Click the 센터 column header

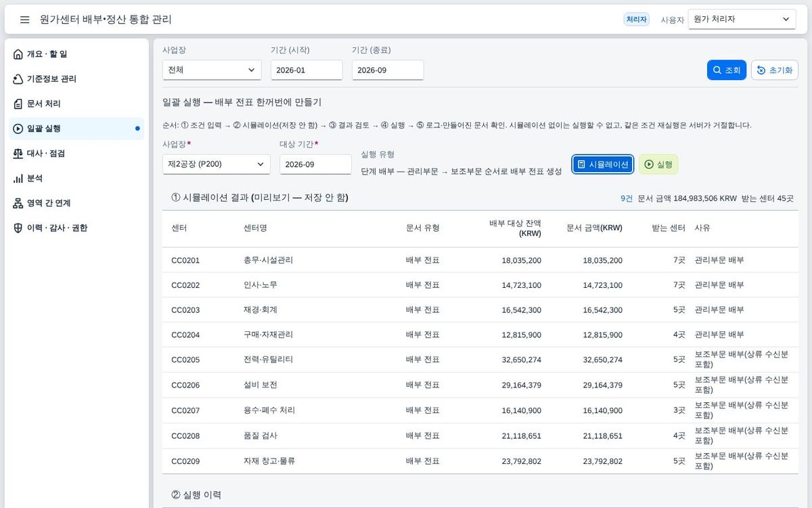click(179, 228)
